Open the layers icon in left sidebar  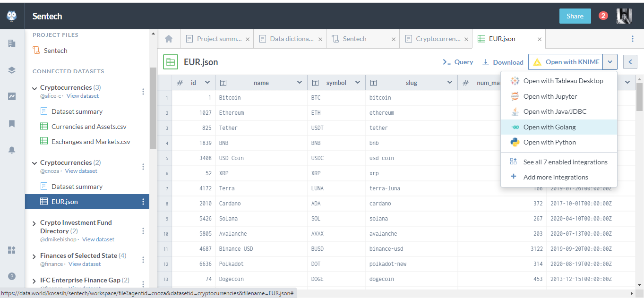12,70
